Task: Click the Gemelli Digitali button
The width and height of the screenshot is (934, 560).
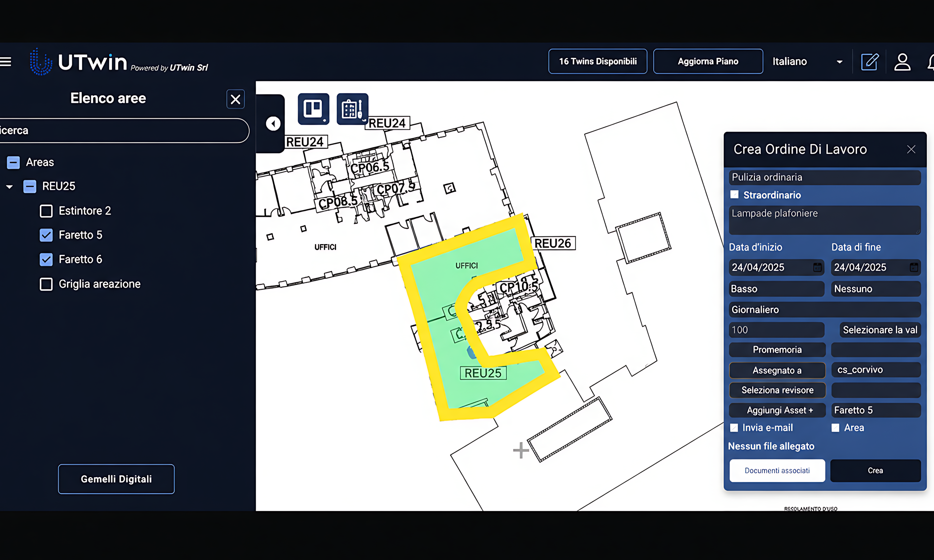Action: pyautogui.click(x=116, y=479)
